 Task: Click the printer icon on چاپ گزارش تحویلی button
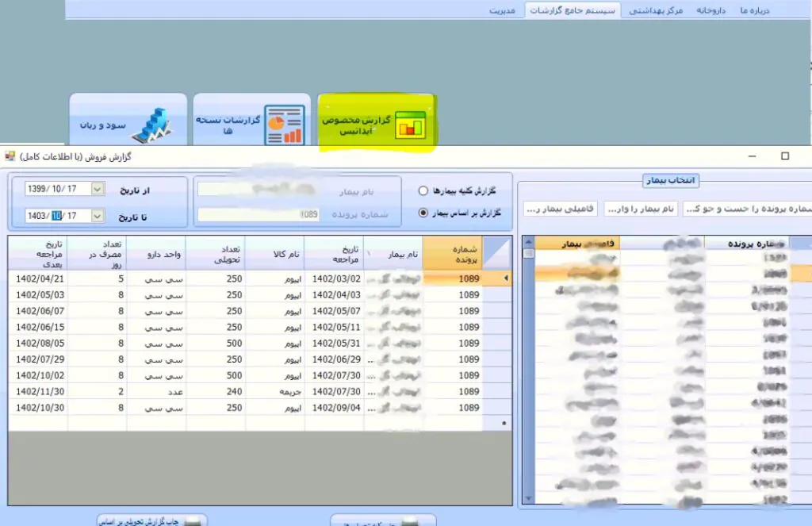193,520
